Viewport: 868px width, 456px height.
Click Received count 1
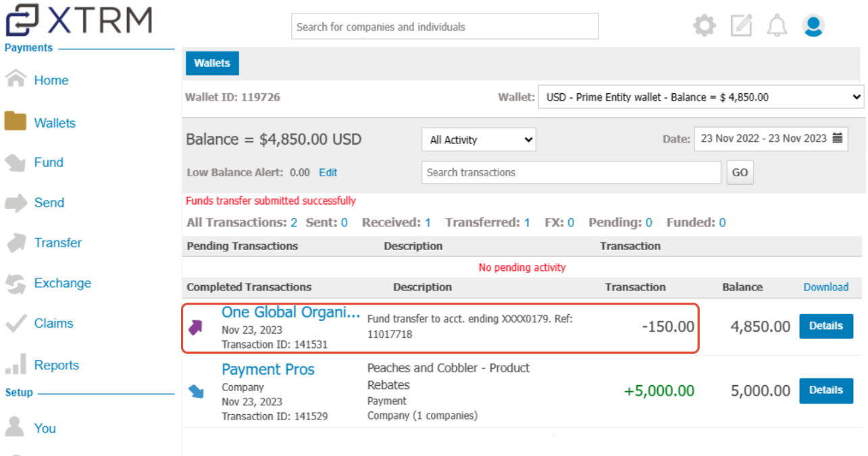428,222
